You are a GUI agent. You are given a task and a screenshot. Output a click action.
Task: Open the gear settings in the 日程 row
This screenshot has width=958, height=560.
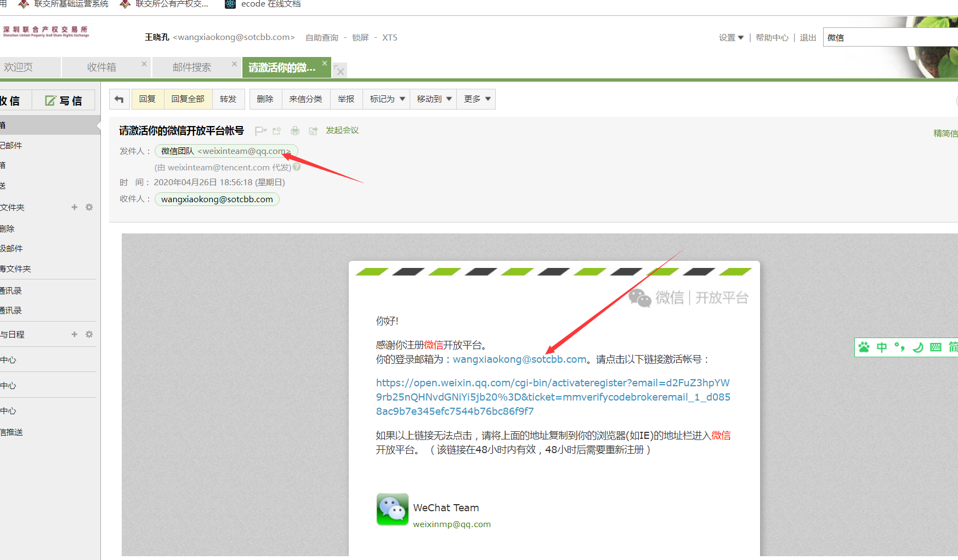pos(89,334)
